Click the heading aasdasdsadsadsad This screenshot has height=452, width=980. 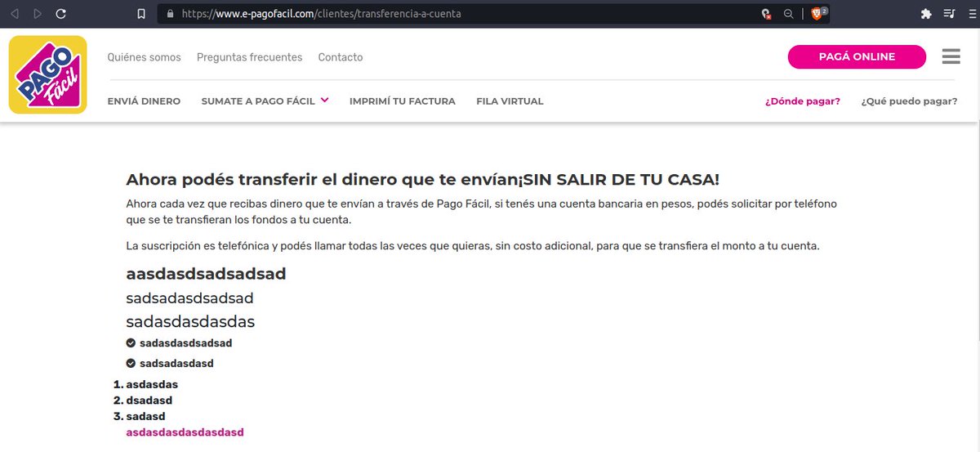point(206,274)
